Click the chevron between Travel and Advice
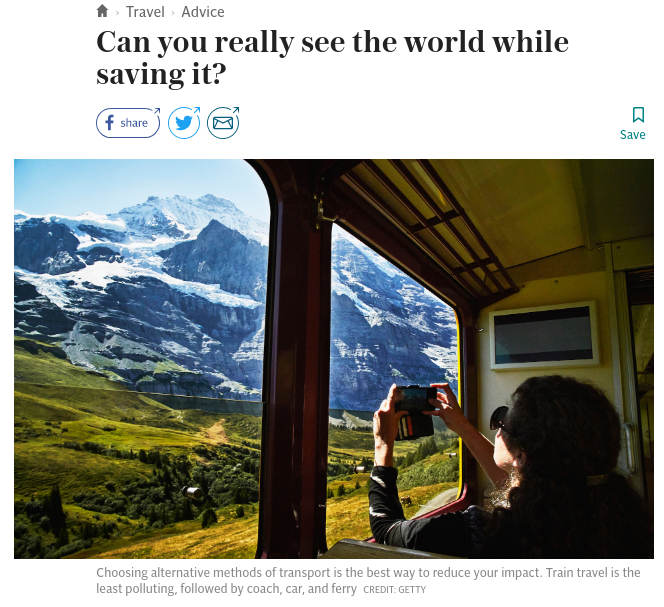The image size is (664, 607). pos(173,13)
